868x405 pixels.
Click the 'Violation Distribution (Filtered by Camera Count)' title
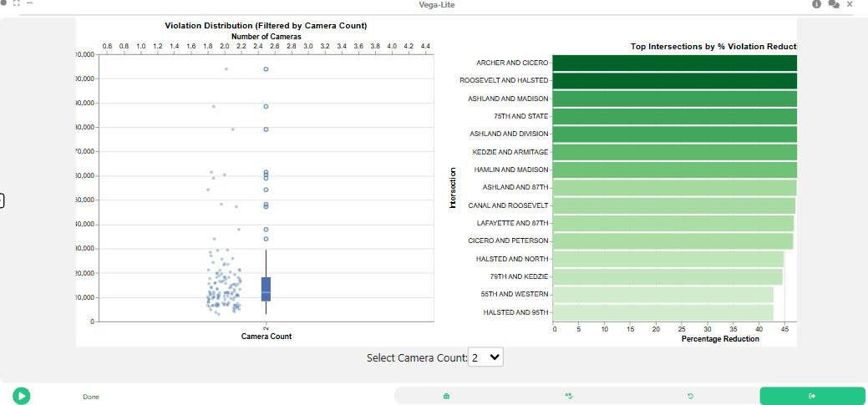266,25
